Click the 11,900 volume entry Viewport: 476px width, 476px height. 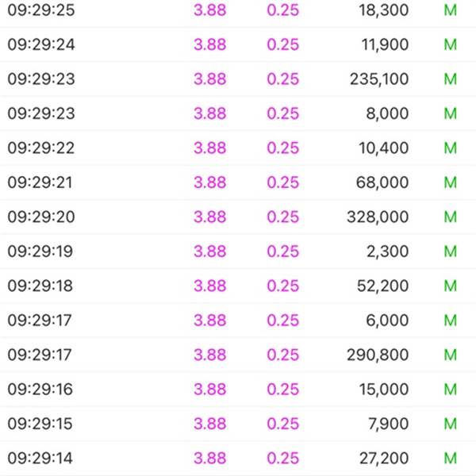(x=385, y=44)
